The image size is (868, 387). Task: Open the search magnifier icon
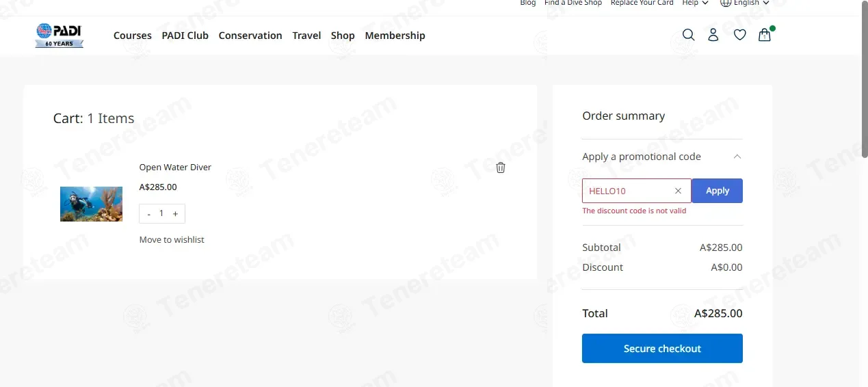coord(688,35)
